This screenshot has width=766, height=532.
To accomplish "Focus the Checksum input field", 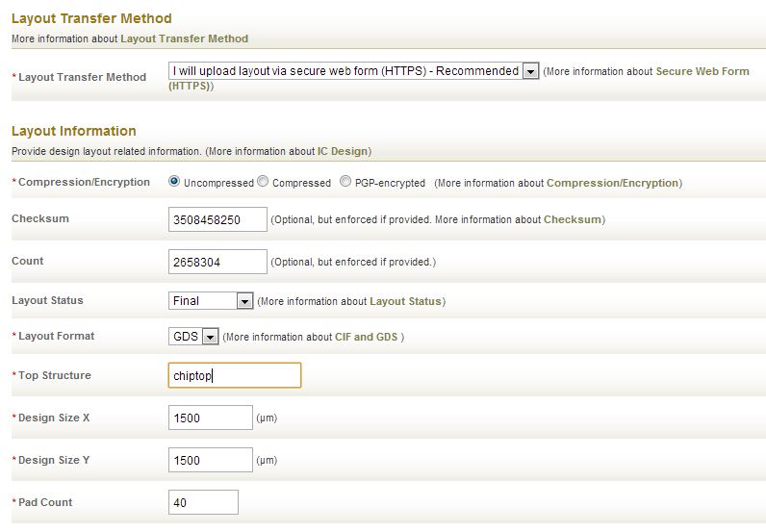I will click(217, 219).
